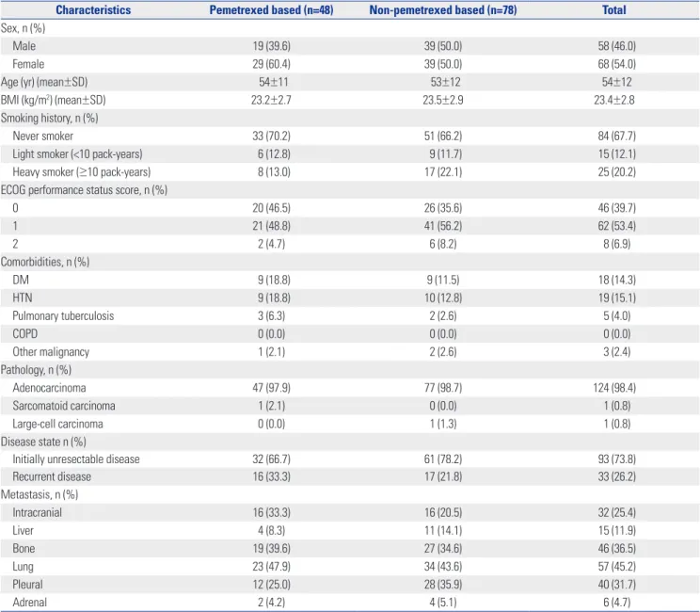Click the Sex, n (%) row label
Image resolution: width=700 pixels, height=612 pixels.
[23, 28]
